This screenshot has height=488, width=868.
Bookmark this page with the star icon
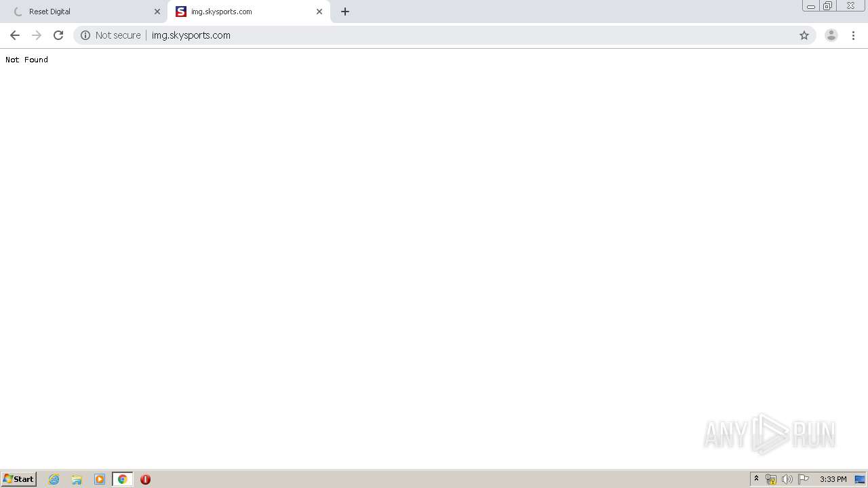804,35
